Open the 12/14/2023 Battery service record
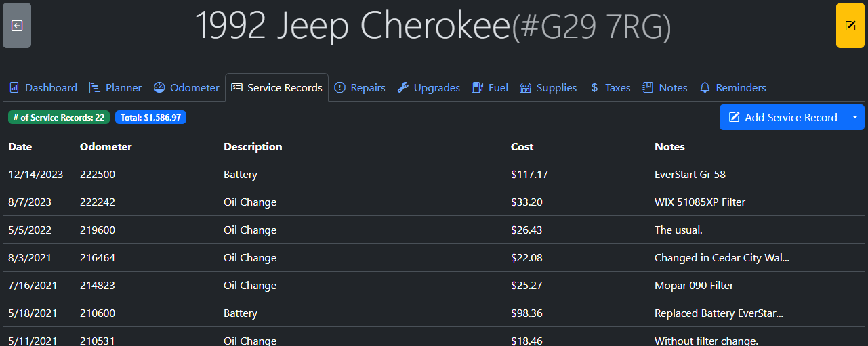This screenshot has width=868, height=346. [241, 175]
